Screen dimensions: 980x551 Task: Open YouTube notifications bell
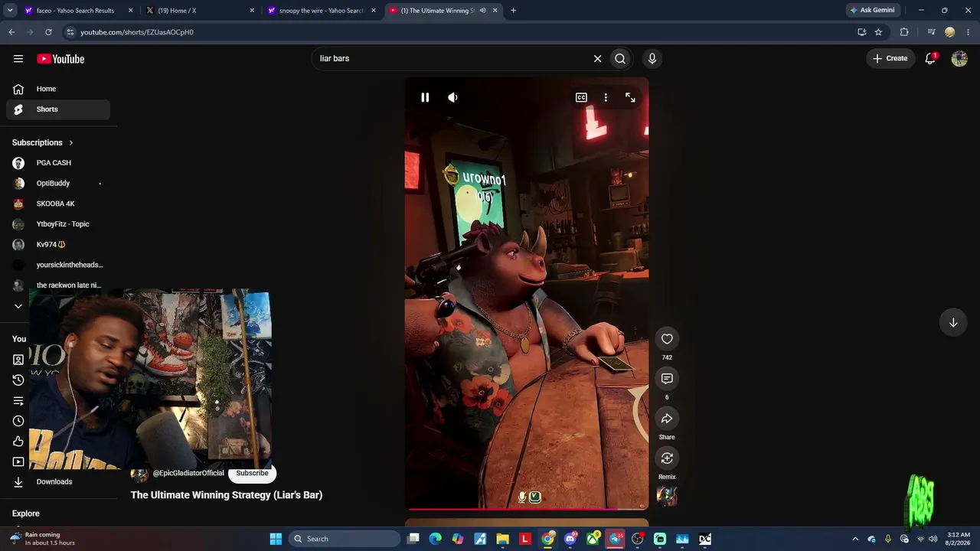point(930,59)
